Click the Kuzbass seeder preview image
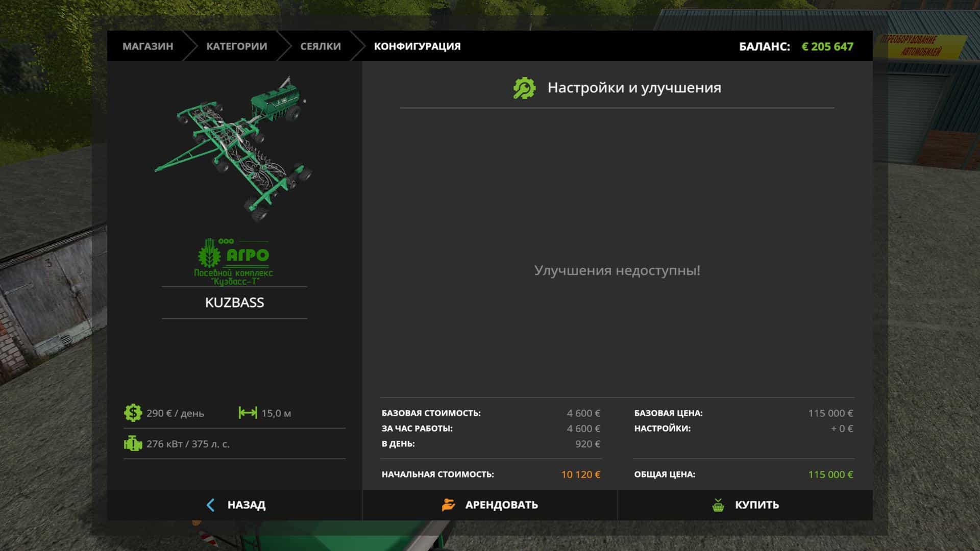This screenshot has width=980, height=551. pyautogui.click(x=235, y=148)
